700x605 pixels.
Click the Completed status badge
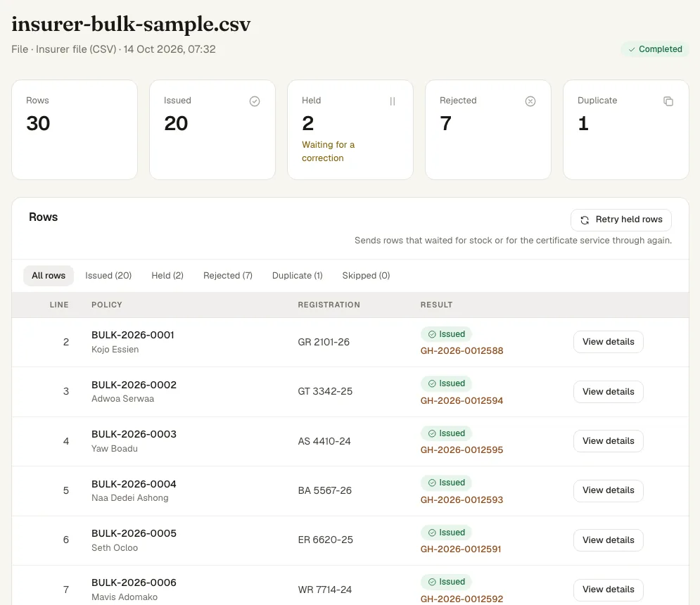[655, 49]
